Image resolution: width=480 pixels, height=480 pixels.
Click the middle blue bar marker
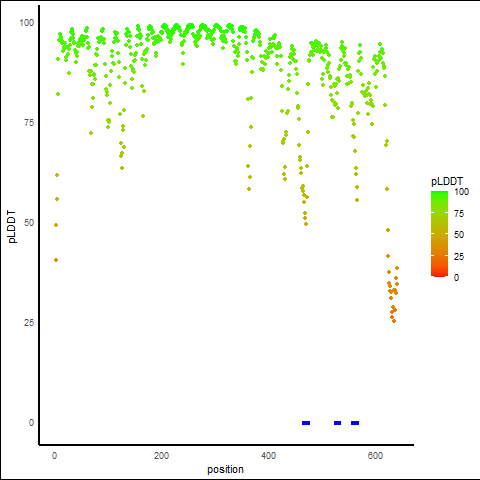[x=337, y=423]
